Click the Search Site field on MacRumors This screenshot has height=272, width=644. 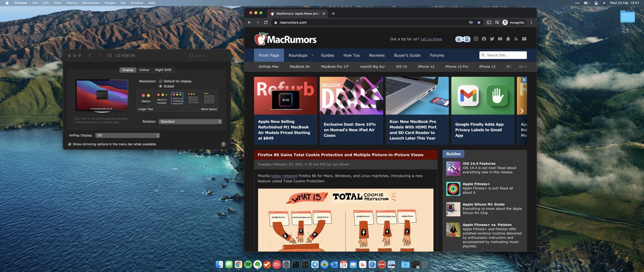coord(503,55)
